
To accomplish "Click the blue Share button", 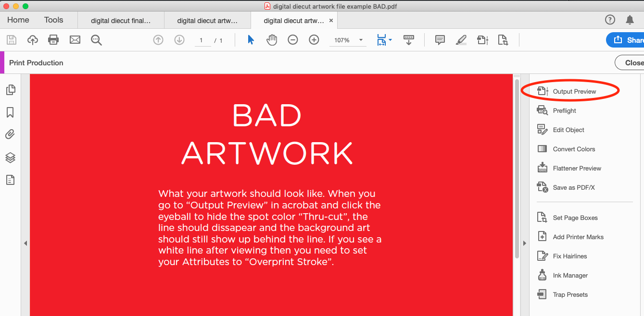I will [x=625, y=40].
